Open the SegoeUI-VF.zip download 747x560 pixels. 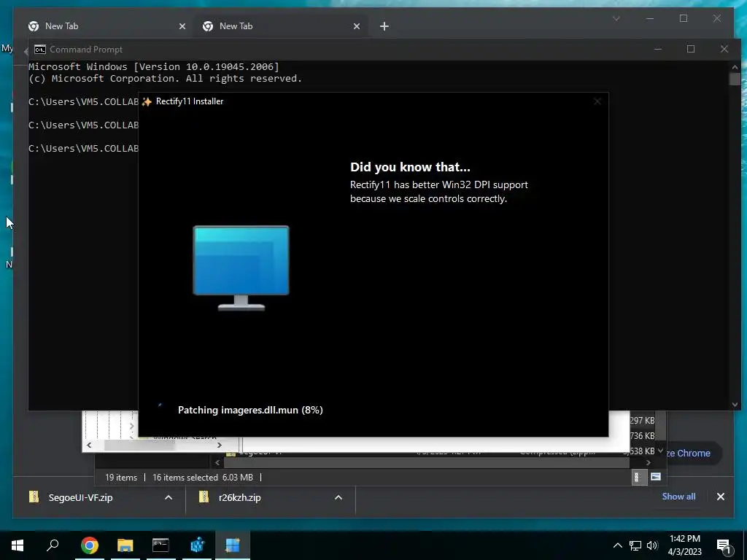[80, 497]
